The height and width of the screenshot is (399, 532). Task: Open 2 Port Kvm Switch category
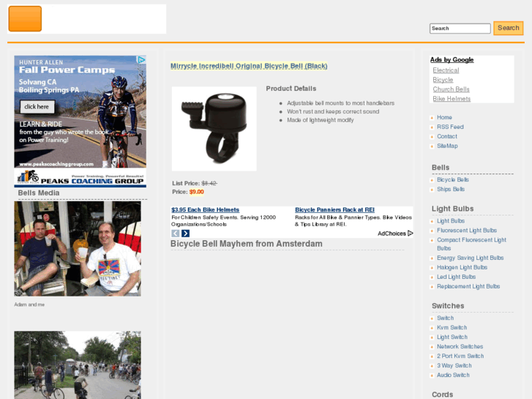pos(460,357)
